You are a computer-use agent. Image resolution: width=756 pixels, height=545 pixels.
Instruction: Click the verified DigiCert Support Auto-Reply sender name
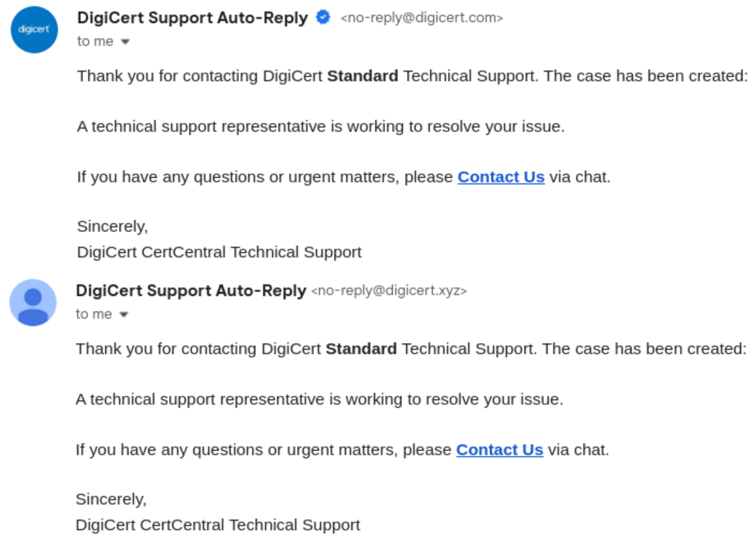point(192,18)
